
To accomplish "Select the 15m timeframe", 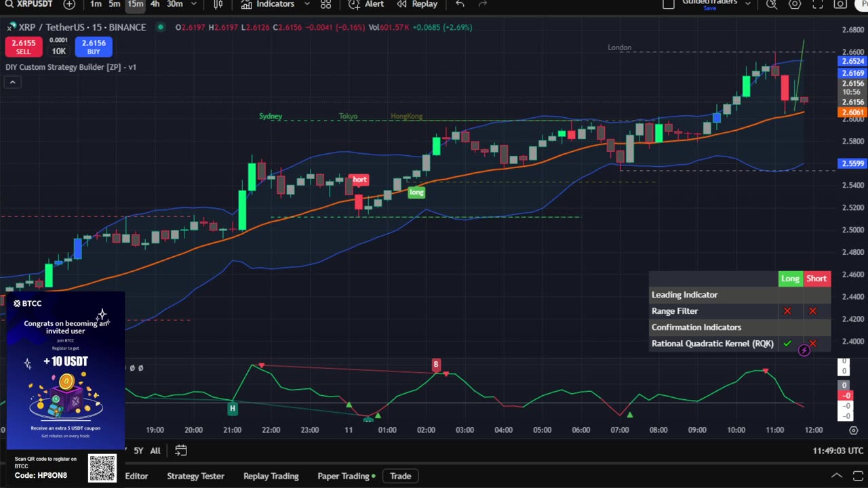I will point(136,4).
